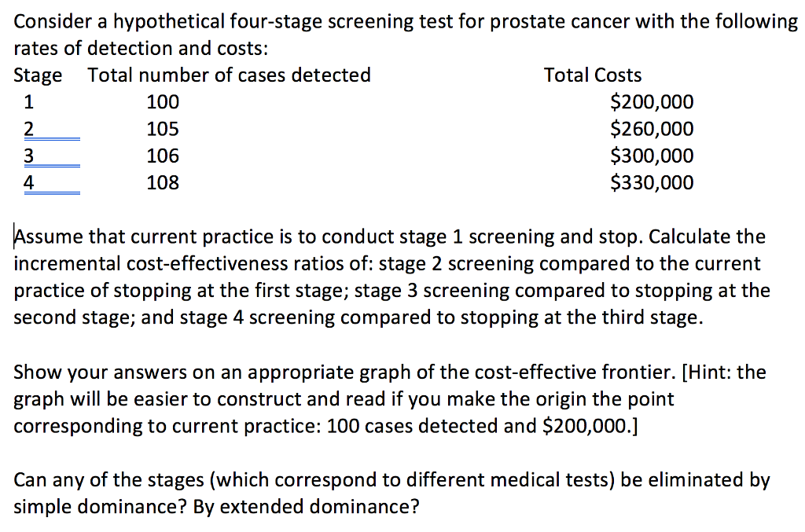The height and width of the screenshot is (532, 805).
Task: Click the $330,000 cost value
Action: point(652,182)
